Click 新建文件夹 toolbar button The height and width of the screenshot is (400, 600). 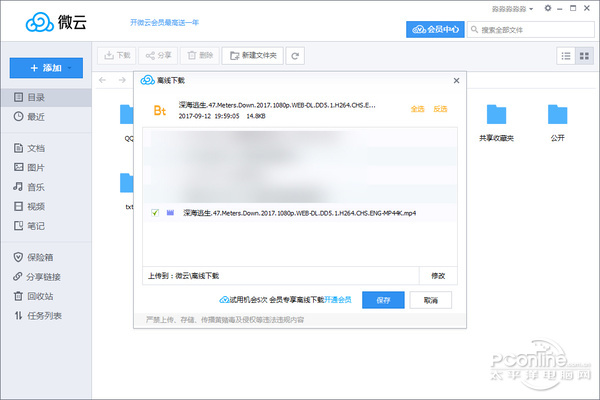click(253, 56)
